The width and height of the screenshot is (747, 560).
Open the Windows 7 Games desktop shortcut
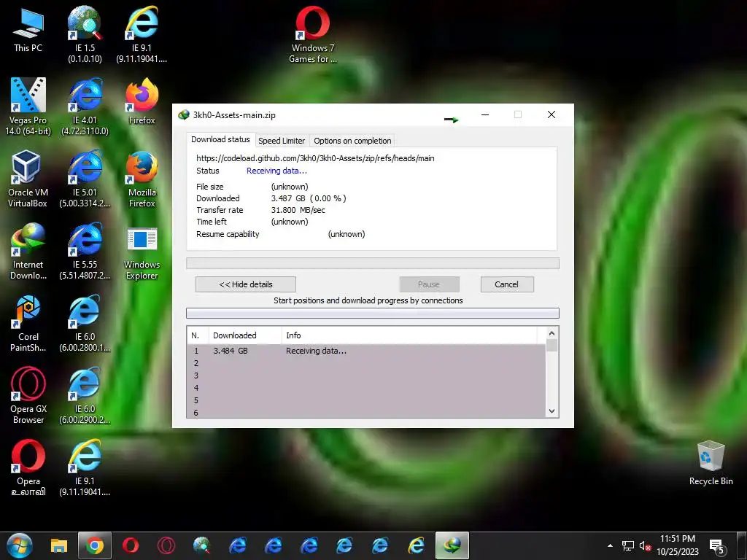[312, 35]
